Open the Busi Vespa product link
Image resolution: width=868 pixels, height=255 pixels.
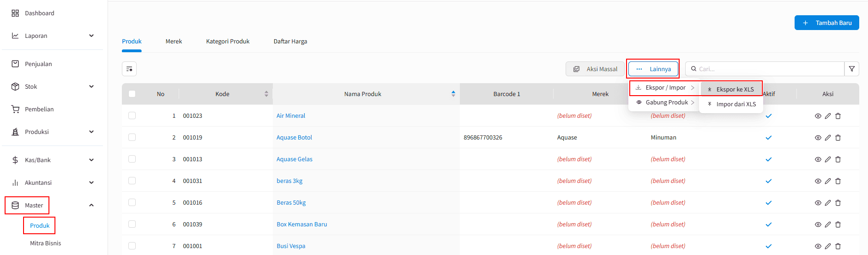[x=291, y=246]
